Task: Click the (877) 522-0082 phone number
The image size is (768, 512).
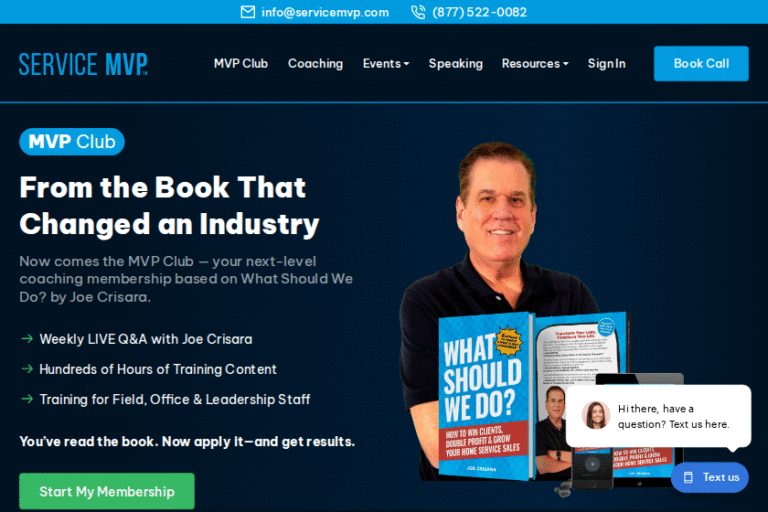Action: (x=480, y=12)
